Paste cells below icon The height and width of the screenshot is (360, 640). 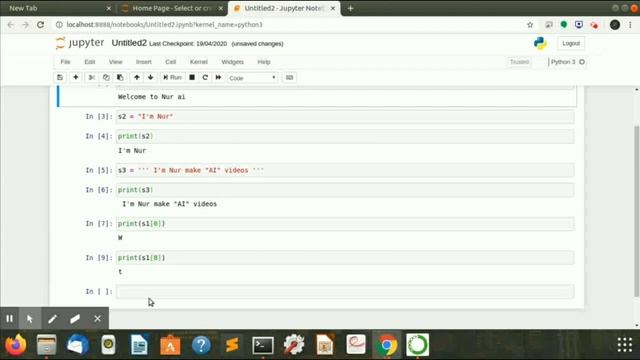click(x=120, y=78)
